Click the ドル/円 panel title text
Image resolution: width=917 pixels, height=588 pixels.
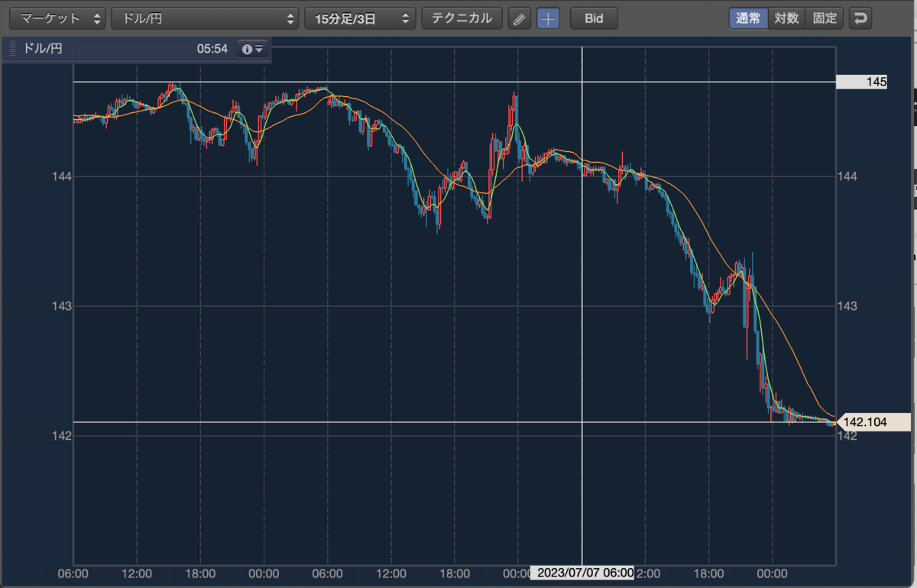44,49
